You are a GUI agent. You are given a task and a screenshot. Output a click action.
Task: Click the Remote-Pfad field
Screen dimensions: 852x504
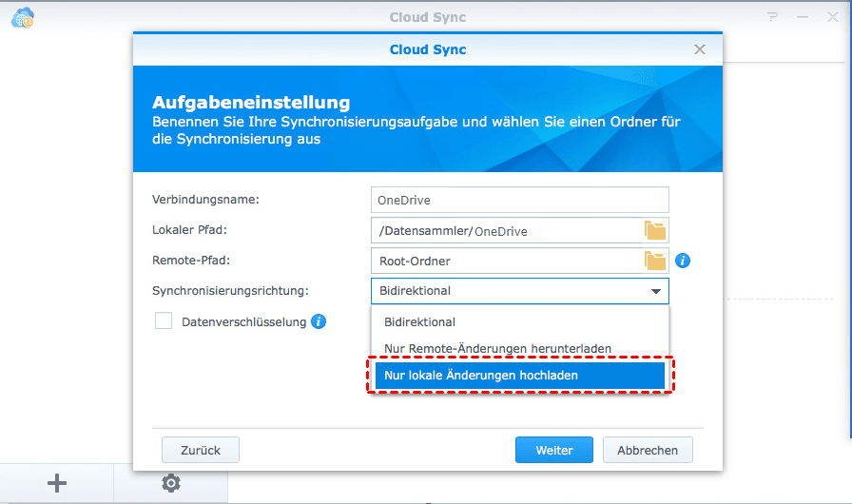pos(506,261)
